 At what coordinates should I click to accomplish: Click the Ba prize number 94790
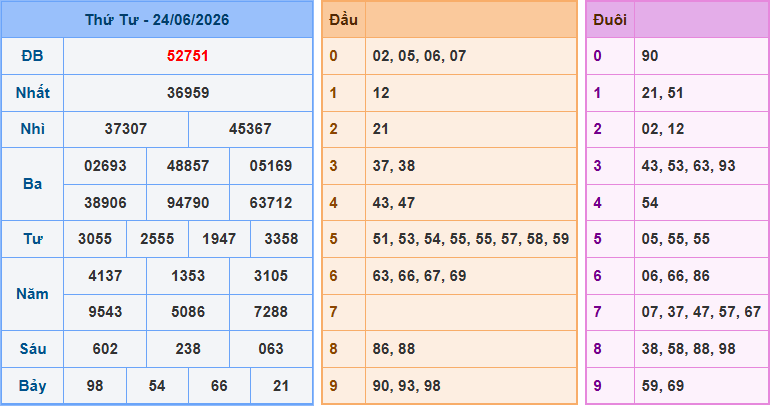pyautogui.click(x=188, y=203)
